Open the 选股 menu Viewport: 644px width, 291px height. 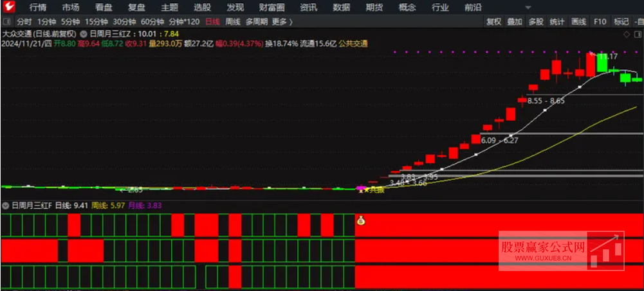(x=202, y=7)
